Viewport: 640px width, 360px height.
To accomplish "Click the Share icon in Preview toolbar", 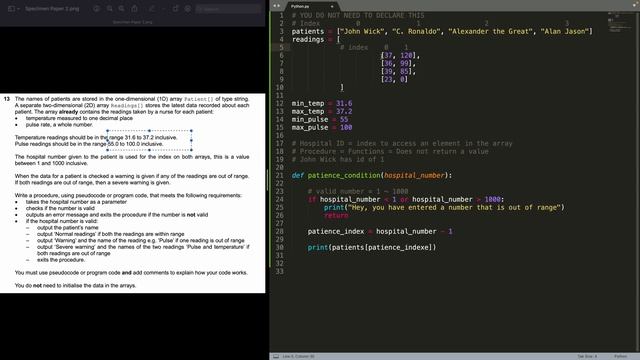I will tap(134, 9).
